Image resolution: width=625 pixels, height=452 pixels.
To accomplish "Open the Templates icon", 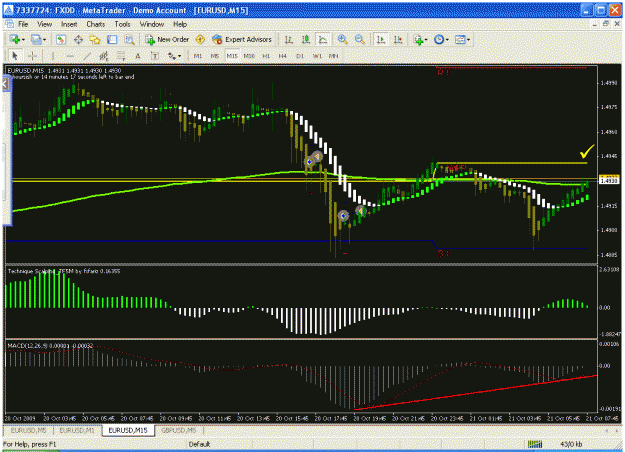I will 460,39.
